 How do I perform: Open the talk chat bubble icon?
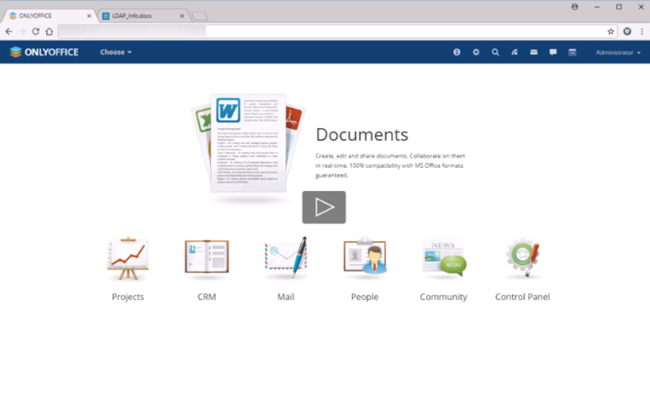[x=553, y=52]
